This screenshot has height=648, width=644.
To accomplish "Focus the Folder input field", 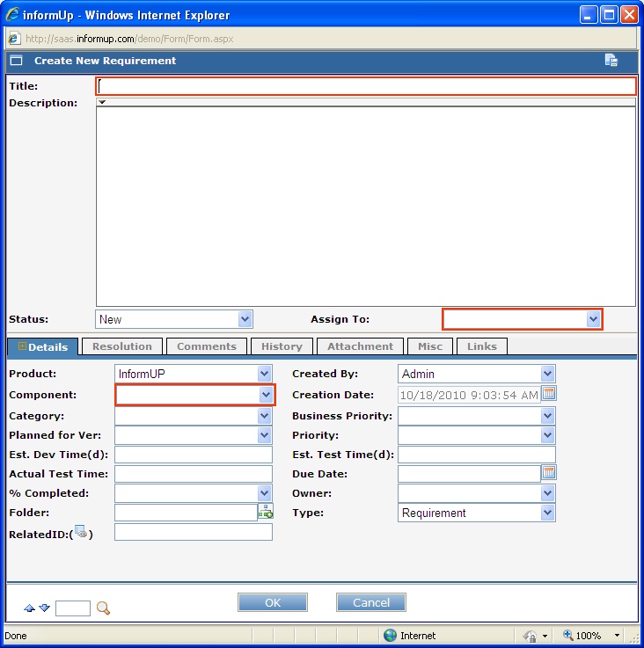I will (186, 513).
